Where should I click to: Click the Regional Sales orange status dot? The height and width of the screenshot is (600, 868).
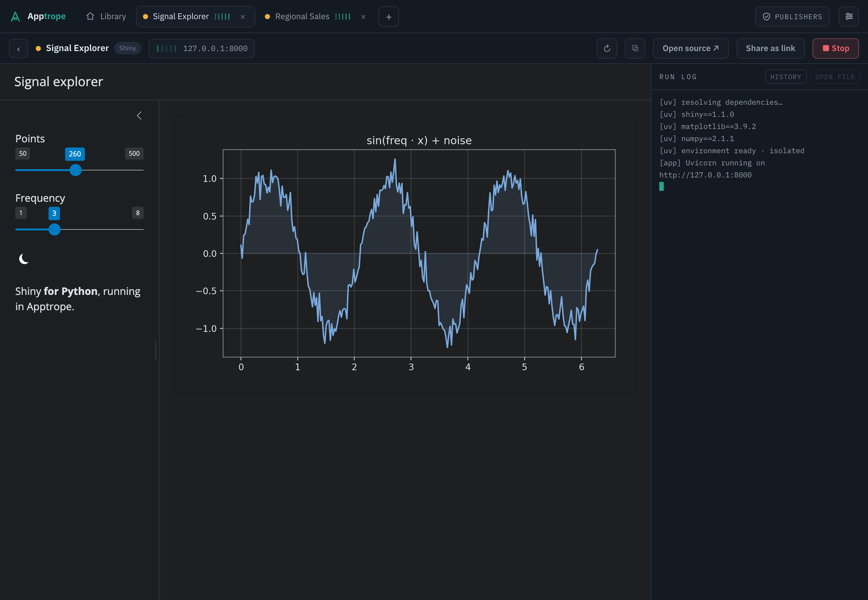[x=267, y=17]
